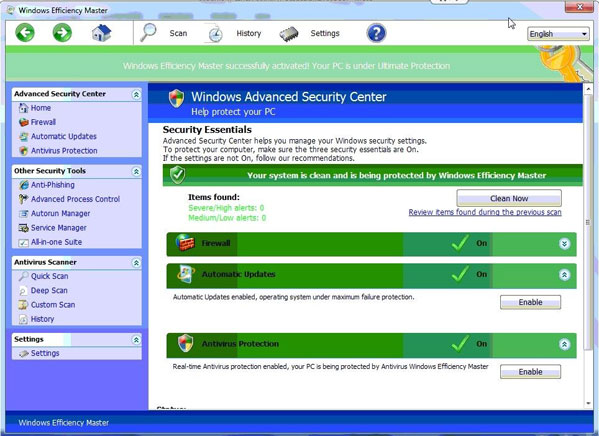Click the sidebar Settings wrench icon
Viewport: 599px width, 436px height.
click(x=24, y=353)
